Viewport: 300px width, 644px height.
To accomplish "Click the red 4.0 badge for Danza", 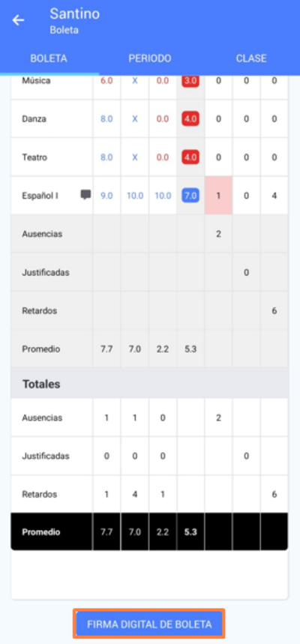I will pyautogui.click(x=190, y=119).
